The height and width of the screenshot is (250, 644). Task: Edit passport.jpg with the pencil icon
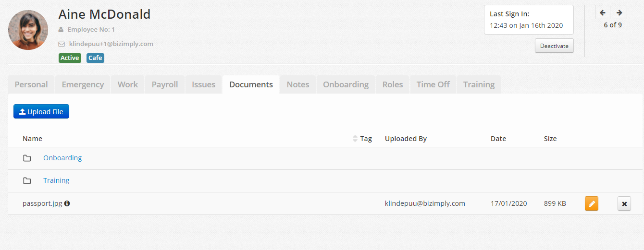[592, 203]
